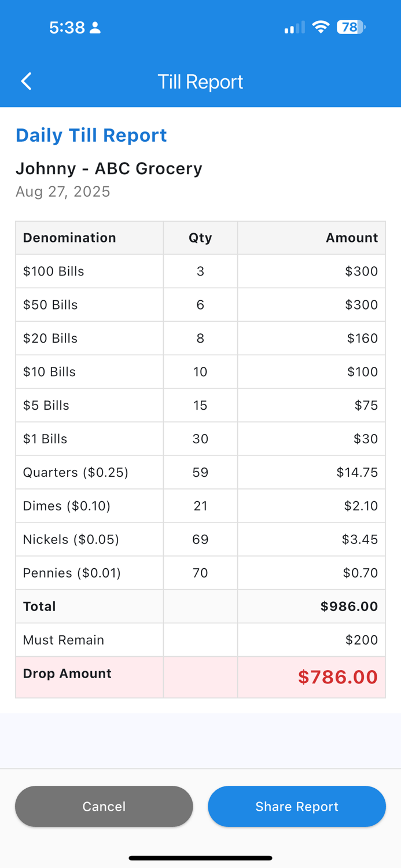Tap the Dimes quantity value 21
The image size is (401, 868).
(200, 506)
